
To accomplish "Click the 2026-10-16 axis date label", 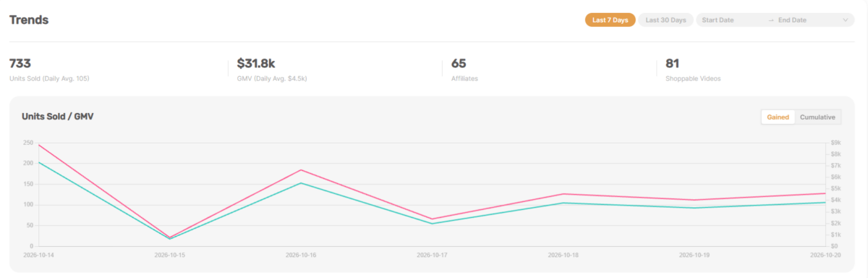I will point(302,255).
